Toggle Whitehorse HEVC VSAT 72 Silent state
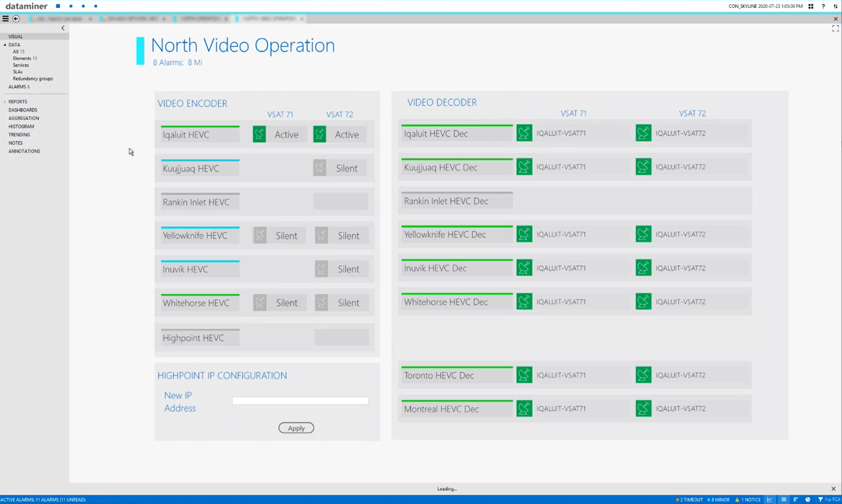Screen dimensions: 842x504 pos(341,303)
